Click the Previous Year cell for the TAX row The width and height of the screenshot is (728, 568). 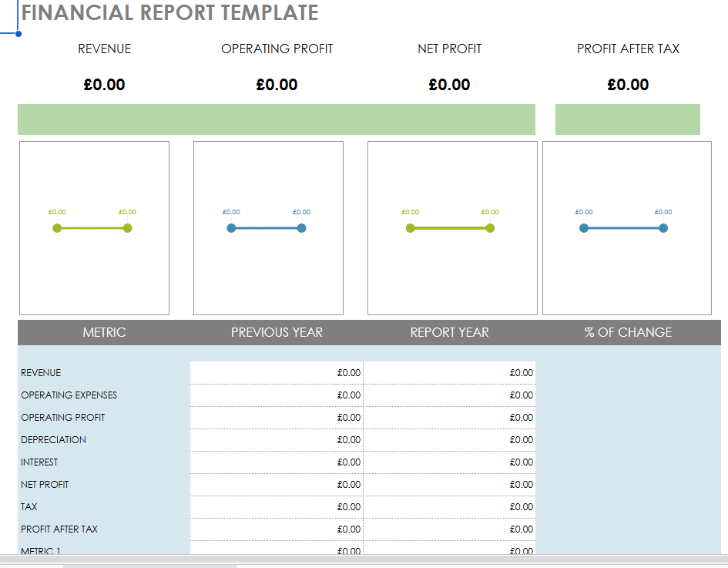point(277,506)
